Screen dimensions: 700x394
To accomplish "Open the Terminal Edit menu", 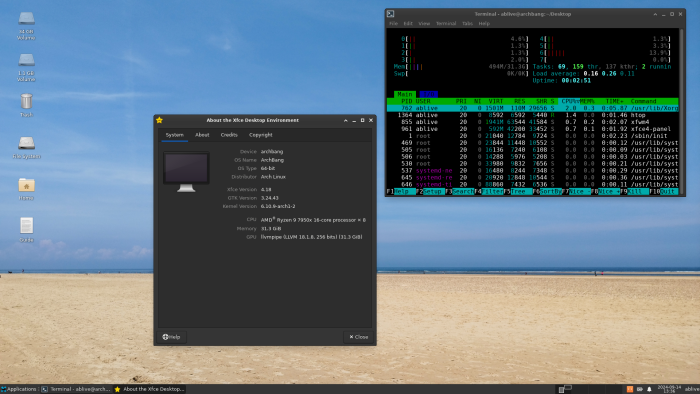I will pyautogui.click(x=408, y=24).
